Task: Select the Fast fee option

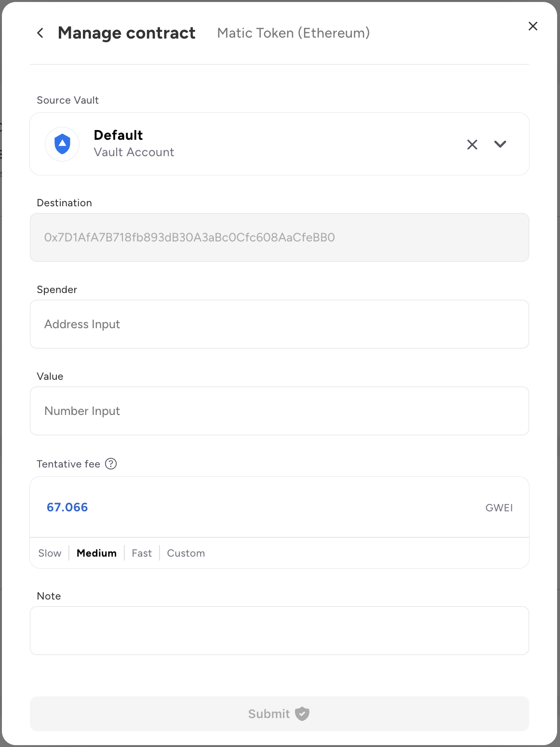Action: 142,553
